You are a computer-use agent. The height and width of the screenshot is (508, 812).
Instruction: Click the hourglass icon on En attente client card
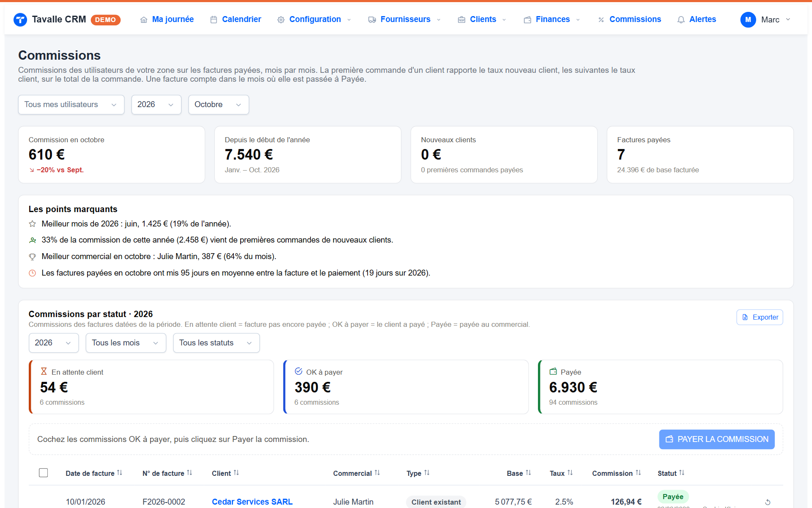pyautogui.click(x=44, y=371)
